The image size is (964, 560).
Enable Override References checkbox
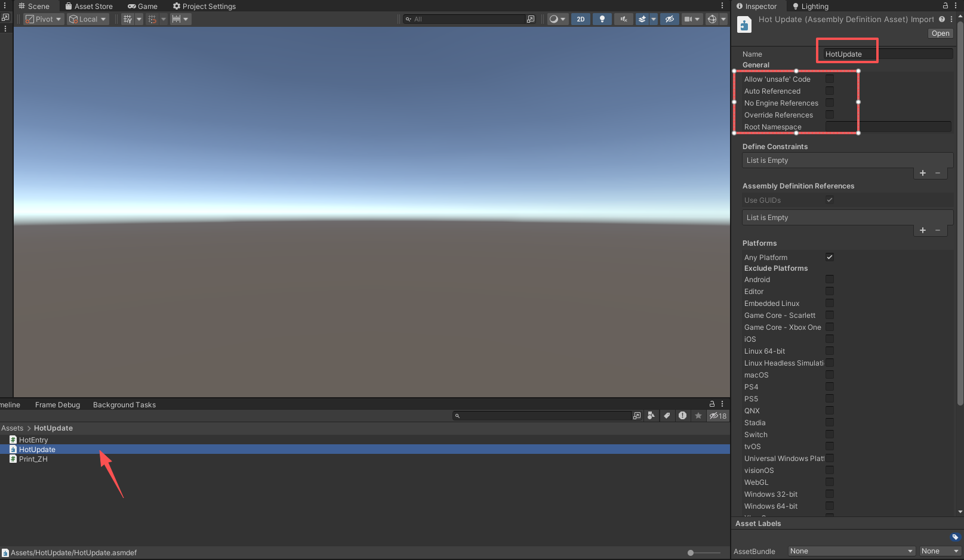830,115
